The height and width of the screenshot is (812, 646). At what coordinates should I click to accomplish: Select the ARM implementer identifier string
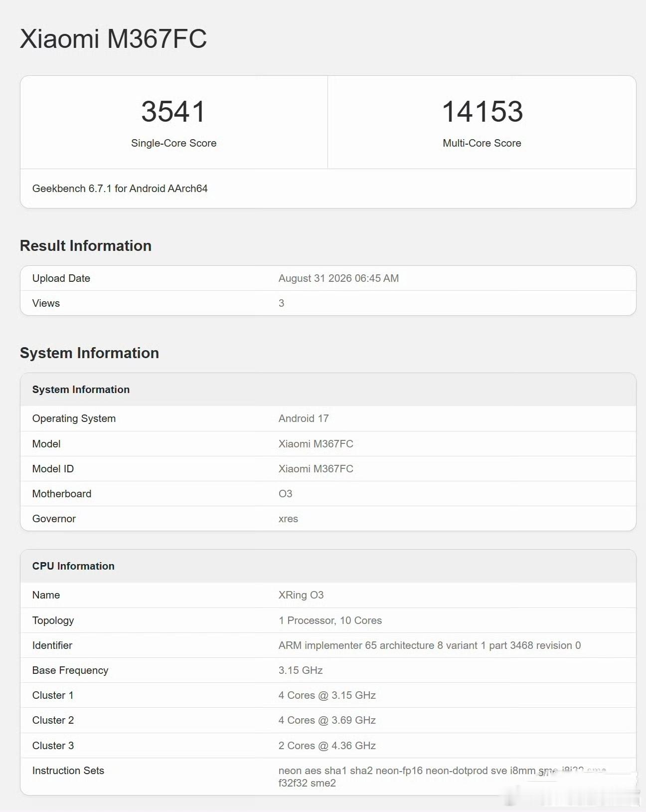tap(430, 645)
